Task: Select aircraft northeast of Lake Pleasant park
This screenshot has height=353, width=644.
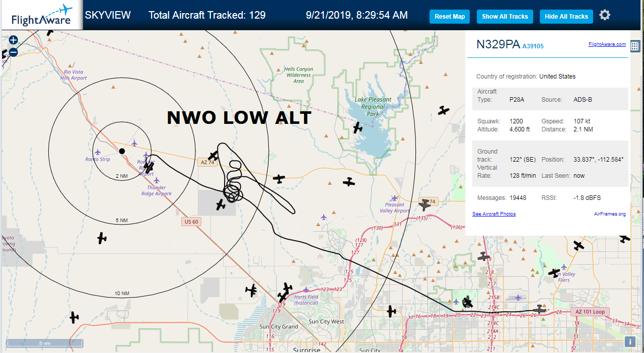Action: pos(443,110)
